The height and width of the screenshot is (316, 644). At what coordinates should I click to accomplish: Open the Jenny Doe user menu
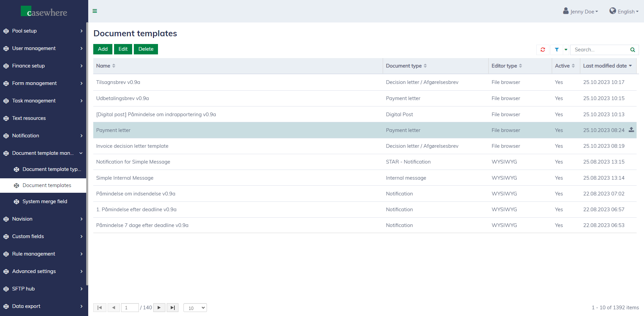pos(581,11)
